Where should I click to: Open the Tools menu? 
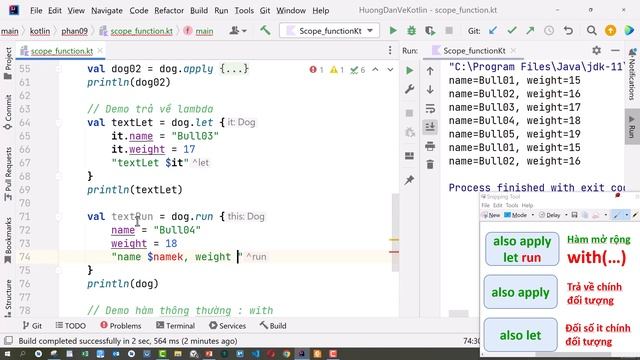click(244, 10)
